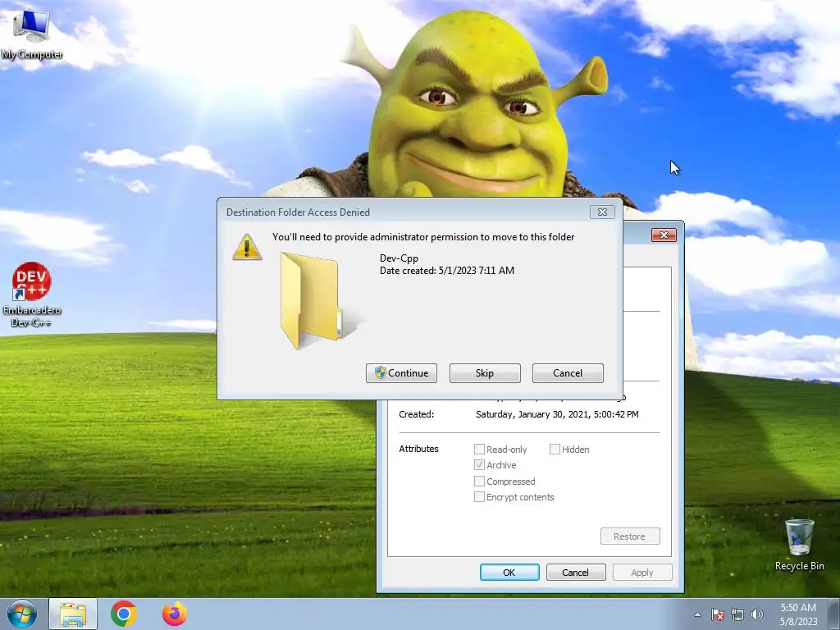Image resolution: width=840 pixels, height=630 pixels.
Task: Open the volume speaker tray icon
Action: coord(757,614)
